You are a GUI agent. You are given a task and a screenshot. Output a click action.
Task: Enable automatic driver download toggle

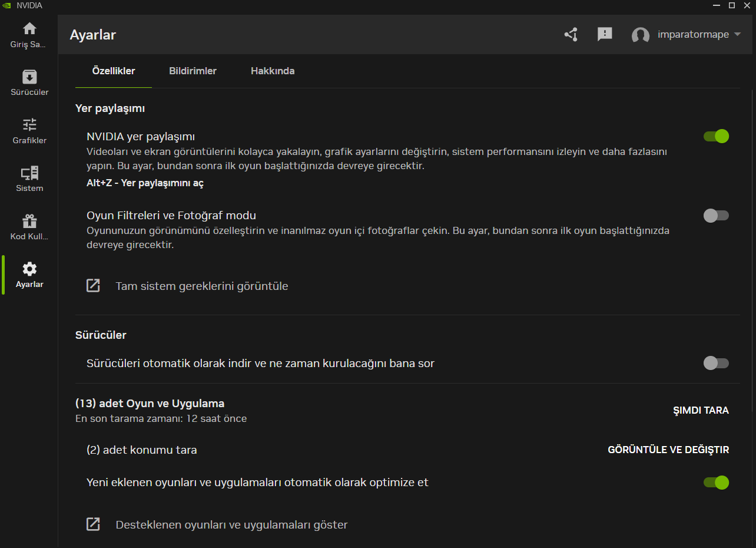tap(716, 363)
